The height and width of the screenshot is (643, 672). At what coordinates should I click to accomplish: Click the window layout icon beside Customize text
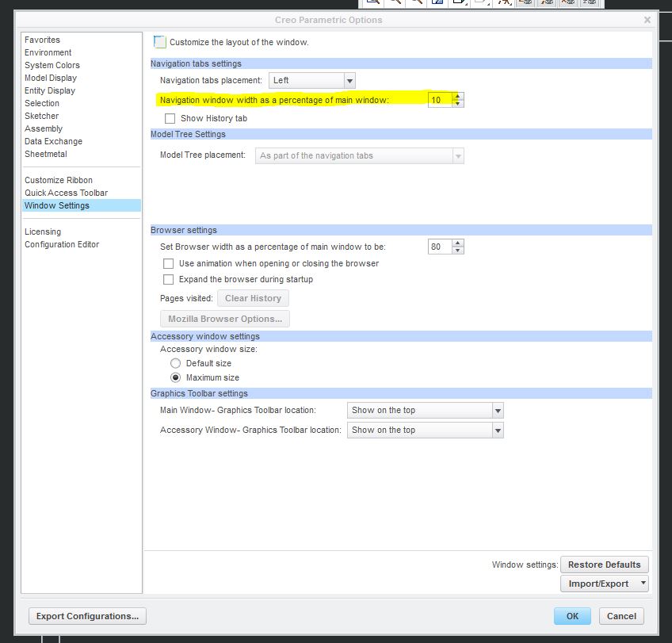tap(159, 42)
